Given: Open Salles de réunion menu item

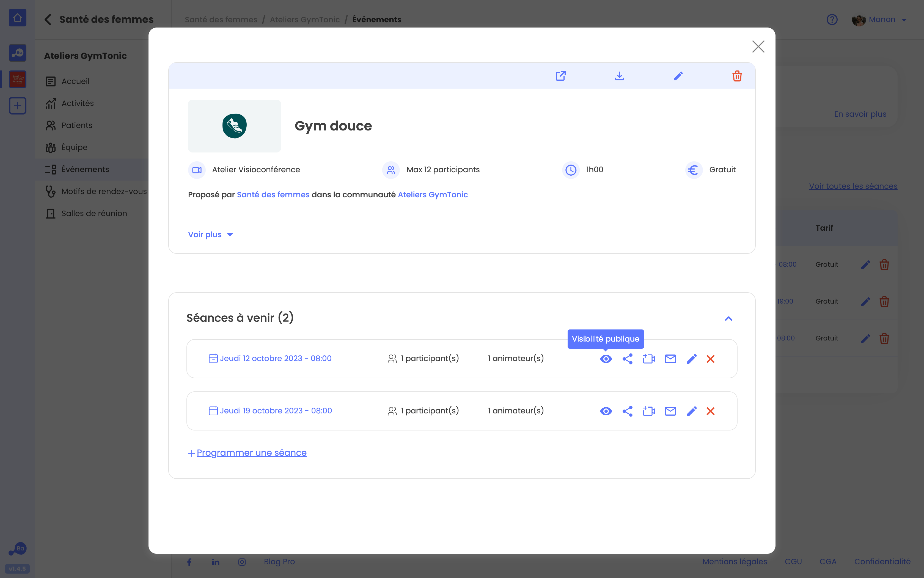Looking at the screenshot, I should pos(92,213).
